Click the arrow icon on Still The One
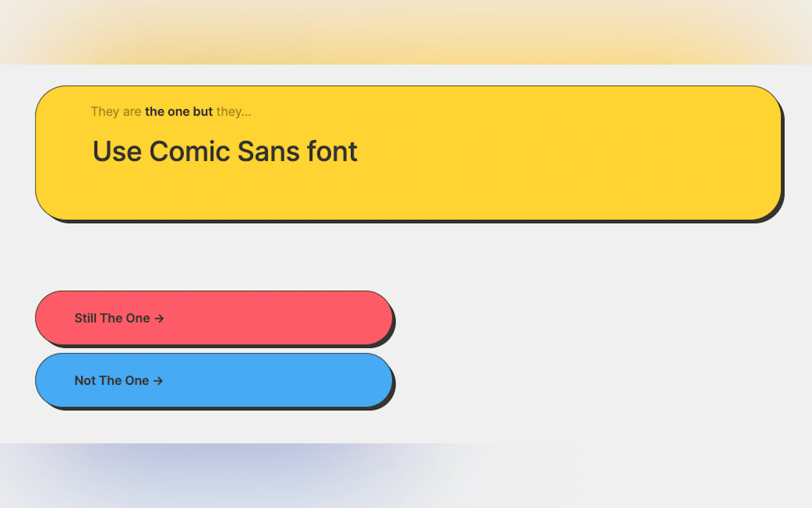This screenshot has height=508, width=812. point(159,318)
